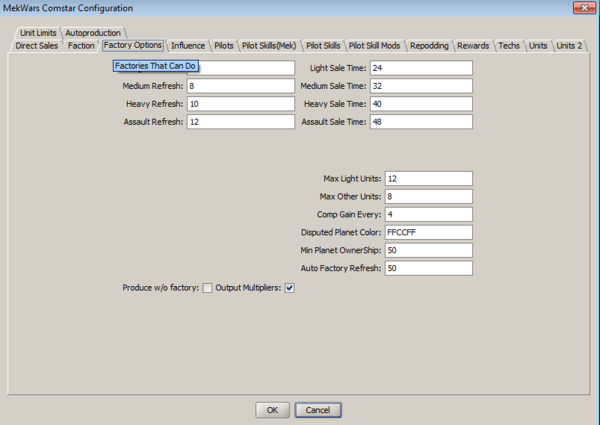Image resolution: width=600 pixels, height=425 pixels.
Task: Open the Faction tab
Action: [x=81, y=46]
